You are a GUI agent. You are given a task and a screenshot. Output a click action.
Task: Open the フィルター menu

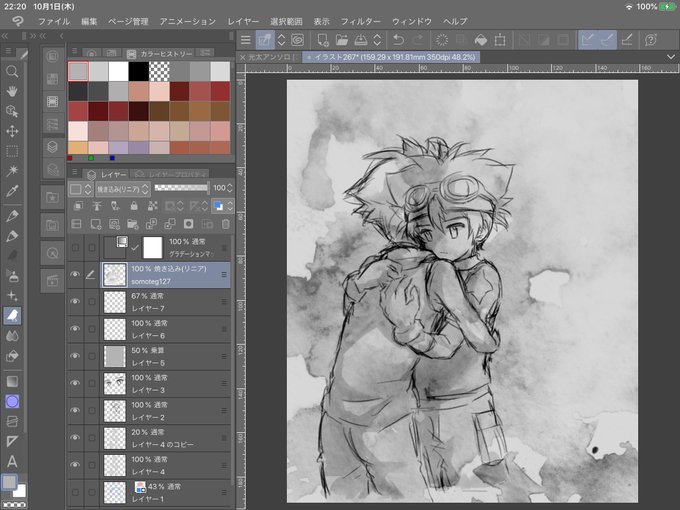click(x=360, y=21)
